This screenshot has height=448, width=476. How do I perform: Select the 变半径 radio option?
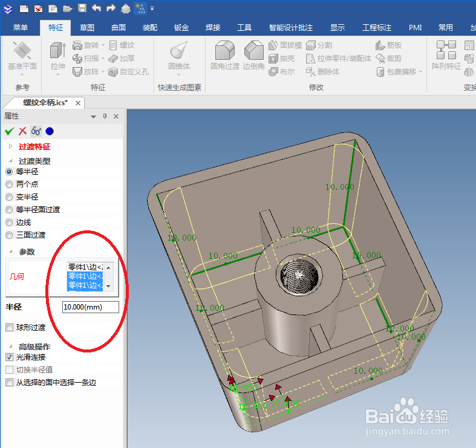coord(9,197)
